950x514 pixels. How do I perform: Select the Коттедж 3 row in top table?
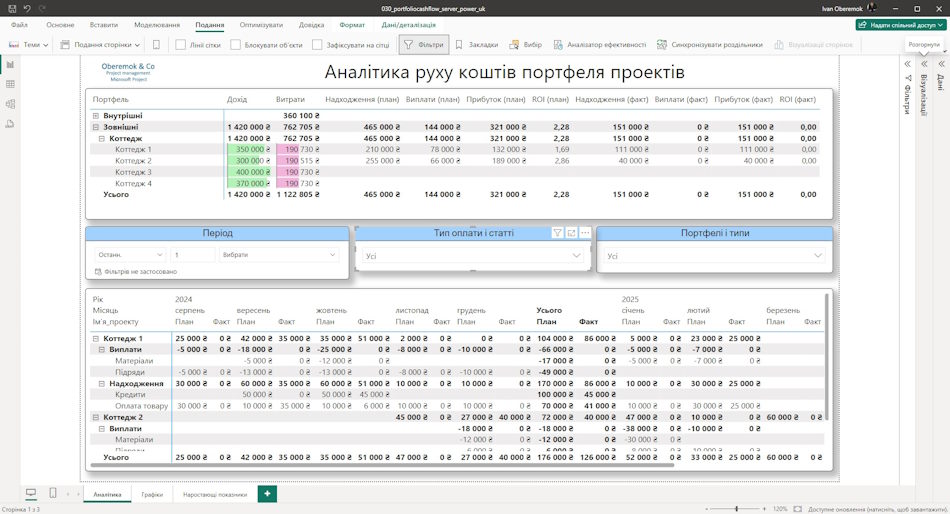pos(454,172)
